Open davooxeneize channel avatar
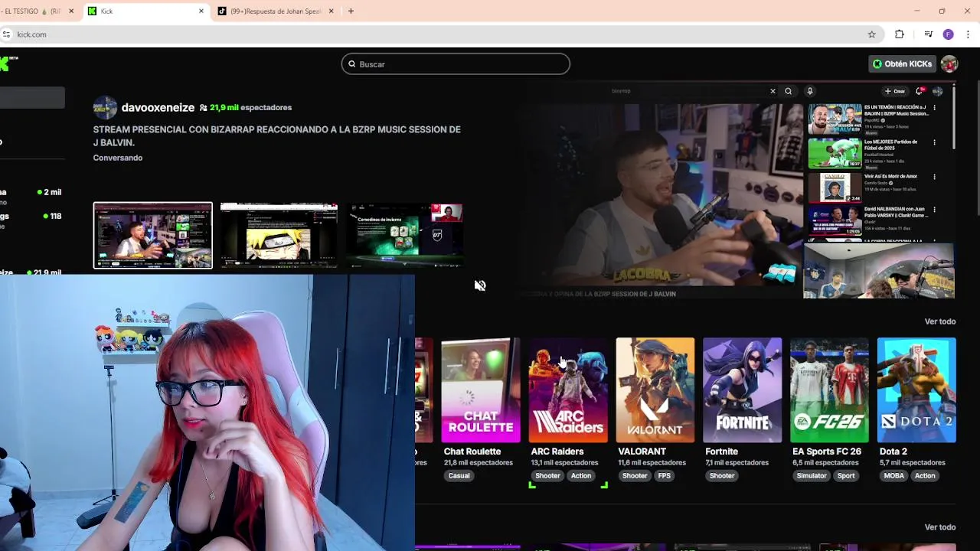The image size is (980, 551). [105, 108]
